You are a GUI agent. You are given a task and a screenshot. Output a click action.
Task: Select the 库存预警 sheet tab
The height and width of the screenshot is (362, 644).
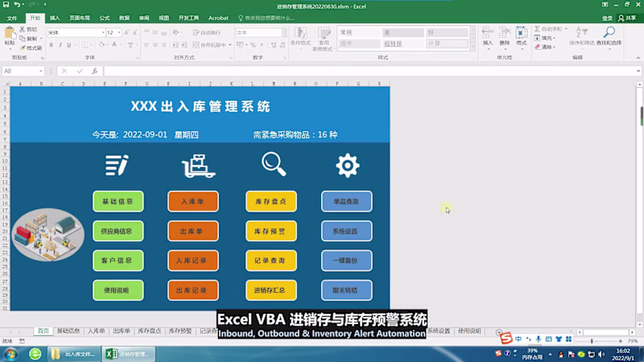(x=180, y=331)
